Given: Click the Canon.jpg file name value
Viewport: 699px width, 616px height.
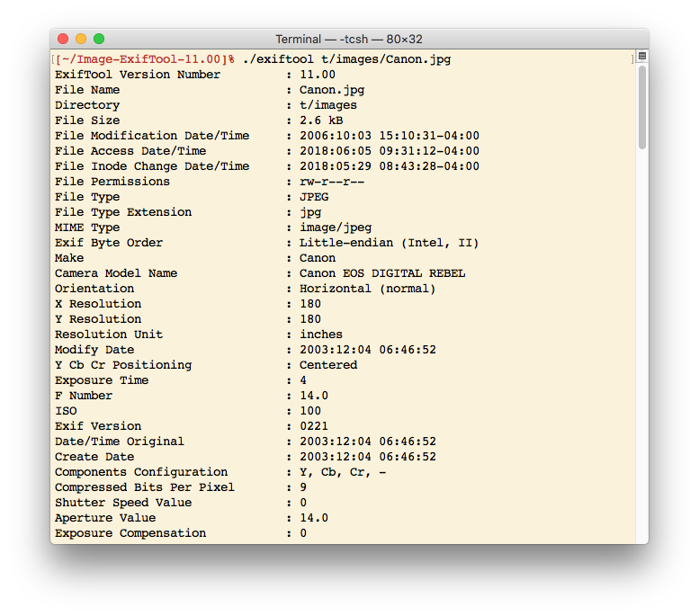Looking at the screenshot, I should pos(332,90).
